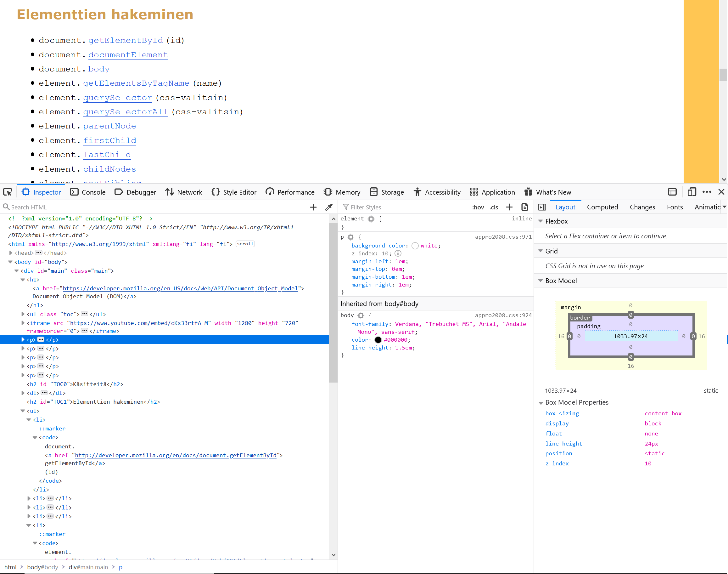Collapse the Flexbox section

[x=540, y=221]
